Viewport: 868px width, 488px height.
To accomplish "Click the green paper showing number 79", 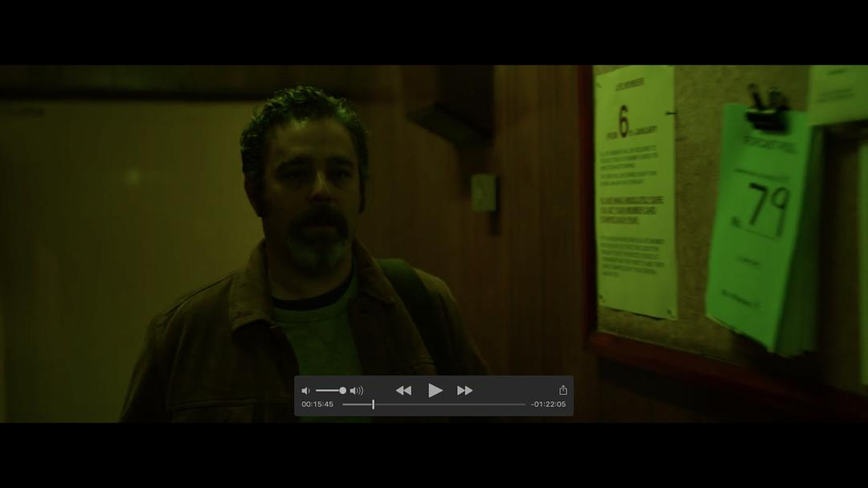I will [759, 225].
